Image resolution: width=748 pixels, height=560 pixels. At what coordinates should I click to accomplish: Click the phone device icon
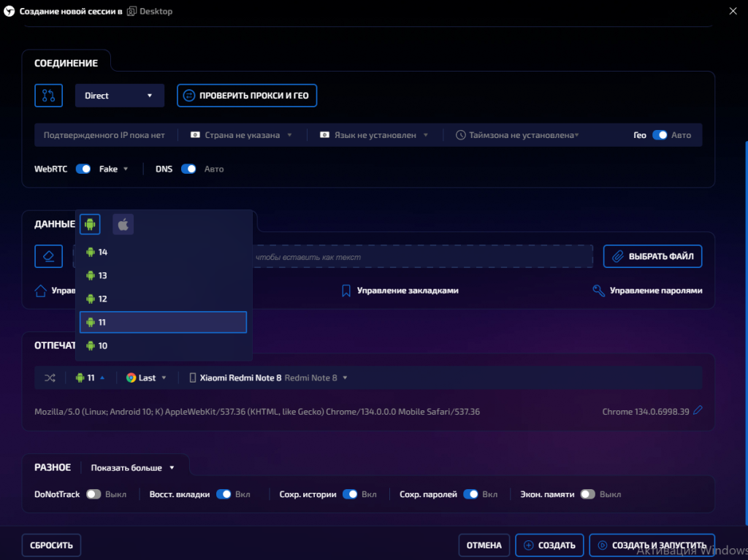tap(193, 377)
